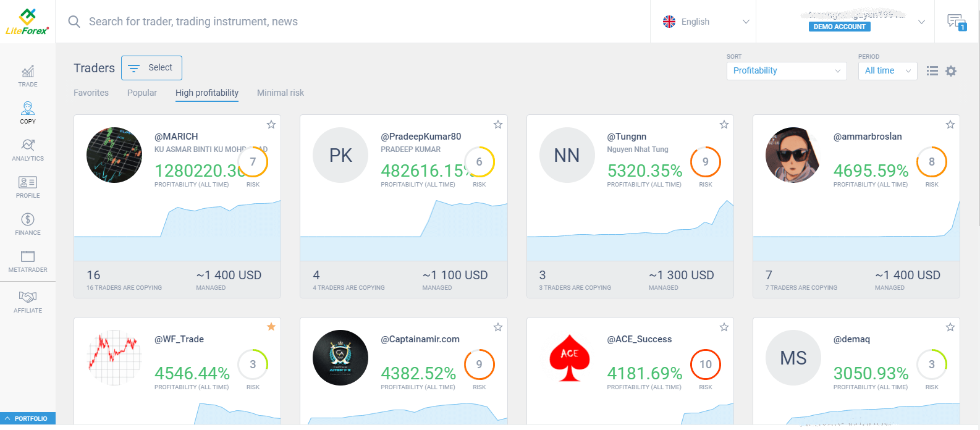Open the Trade section in sidebar
Image resolution: width=980 pixels, height=430 pixels.
[28, 76]
